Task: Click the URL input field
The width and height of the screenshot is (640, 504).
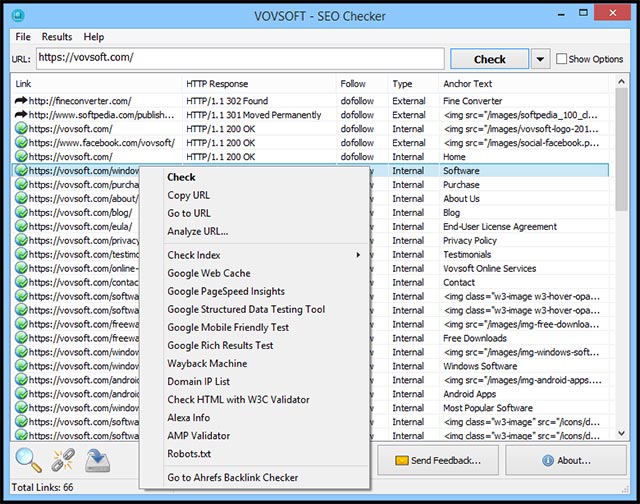Action: (240, 58)
